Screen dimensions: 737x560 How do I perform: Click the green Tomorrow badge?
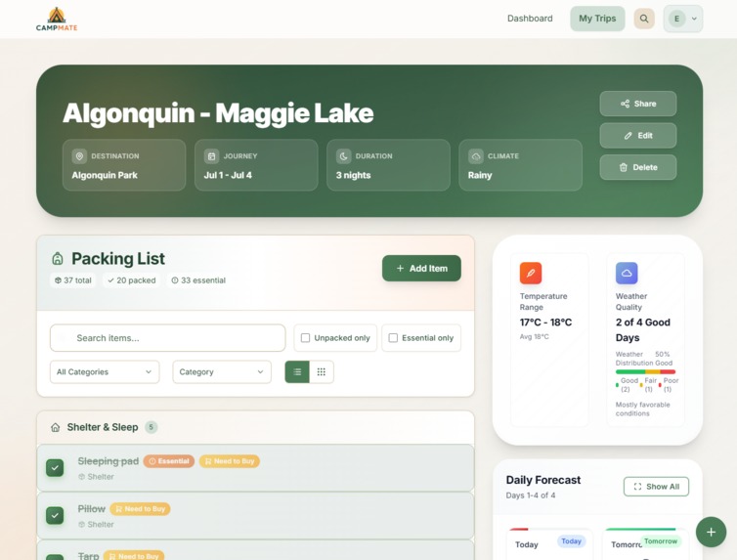click(661, 541)
